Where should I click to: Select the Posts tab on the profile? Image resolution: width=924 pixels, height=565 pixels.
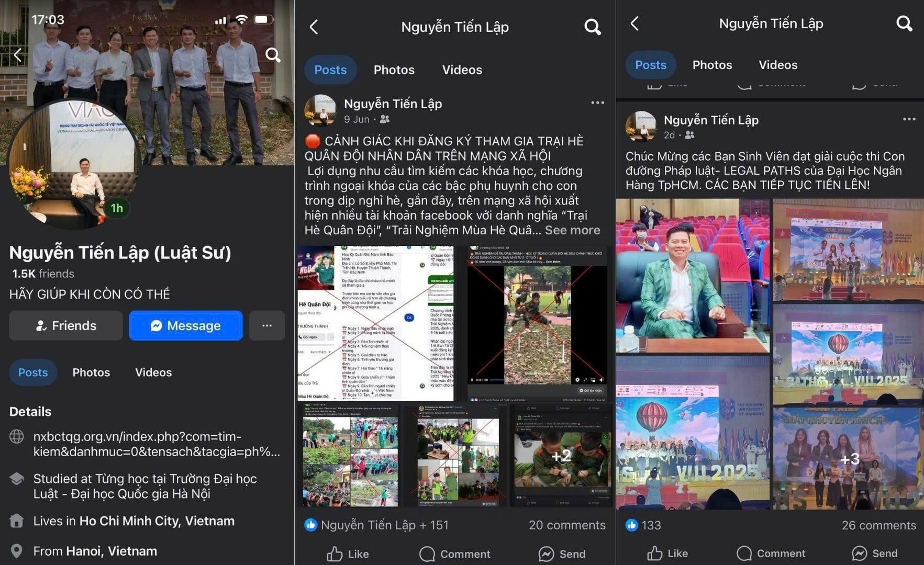(32, 372)
